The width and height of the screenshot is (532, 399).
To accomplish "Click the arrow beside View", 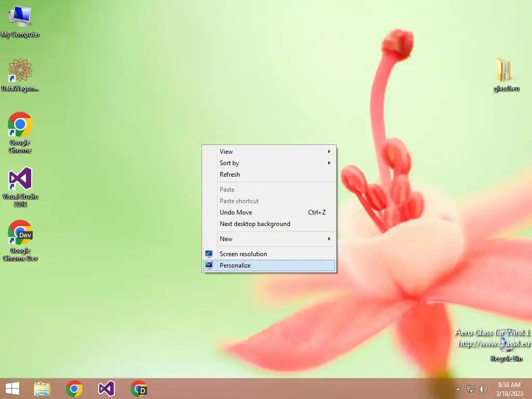I will (329, 151).
